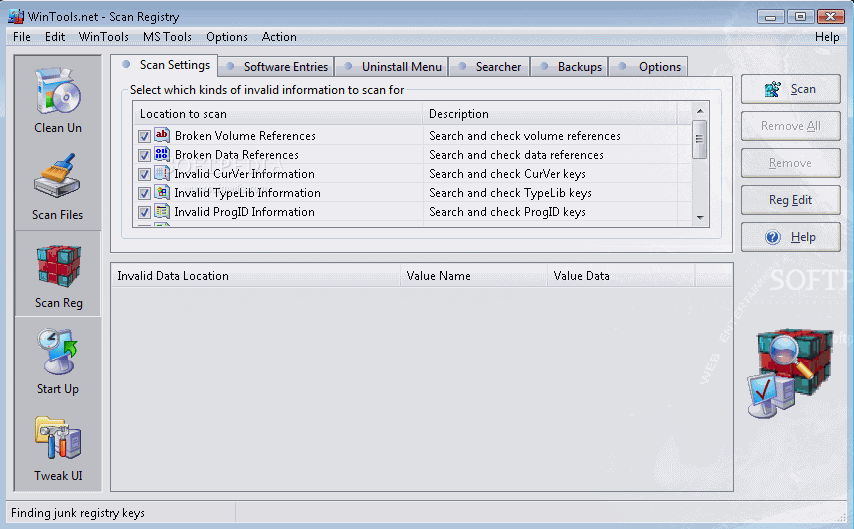Click scan list scrollbar up arrow
Viewport: 854px width, 529px height.
click(x=700, y=111)
